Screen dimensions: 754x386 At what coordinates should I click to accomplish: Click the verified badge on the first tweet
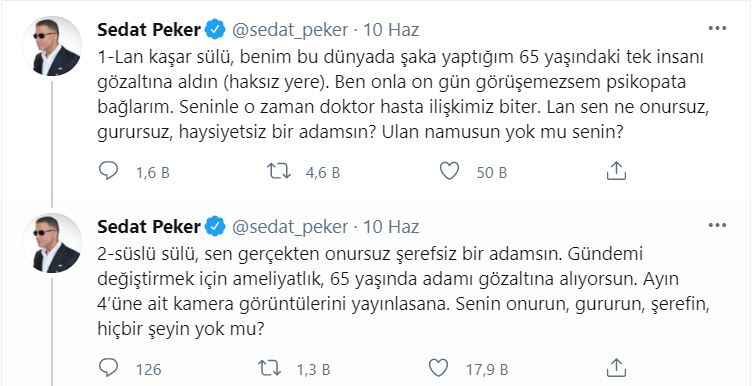pyautogui.click(x=215, y=30)
